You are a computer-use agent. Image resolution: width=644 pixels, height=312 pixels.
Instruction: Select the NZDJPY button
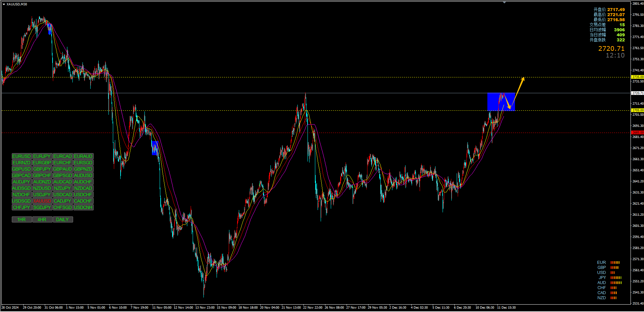pos(63,188)
